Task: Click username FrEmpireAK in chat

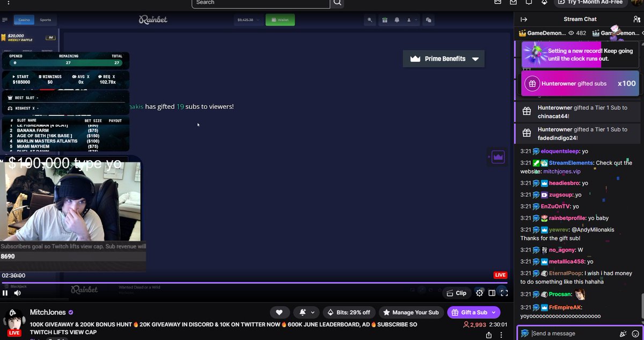Action: [565, 307]
